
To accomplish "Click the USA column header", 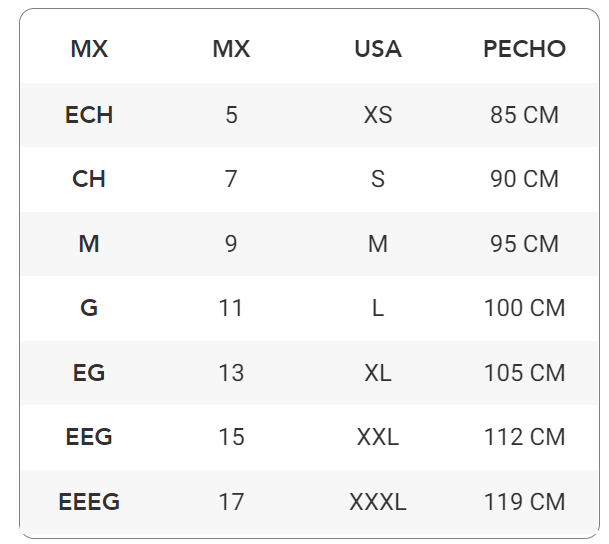I will (x=378, y=49).
